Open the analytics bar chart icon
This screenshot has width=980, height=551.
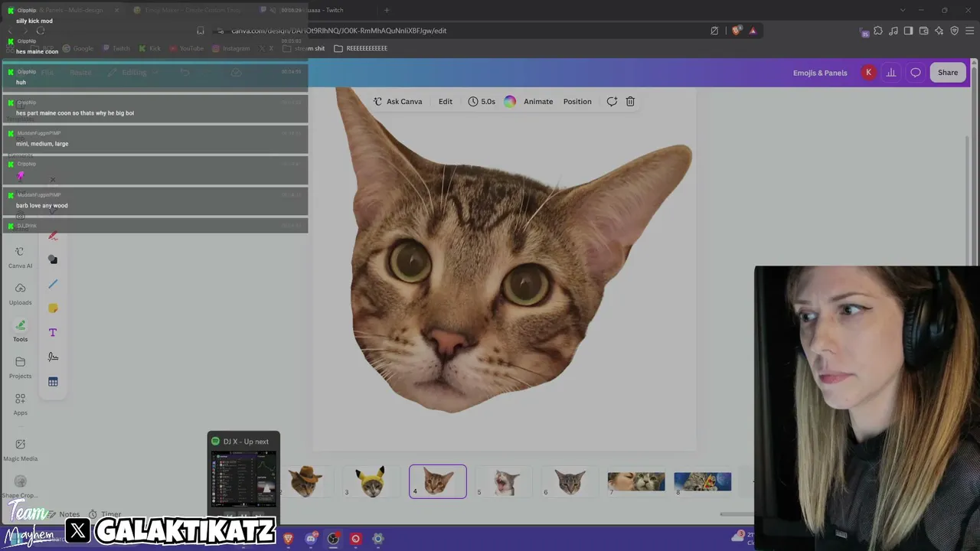pyautogui.click(x=891, y=73)
